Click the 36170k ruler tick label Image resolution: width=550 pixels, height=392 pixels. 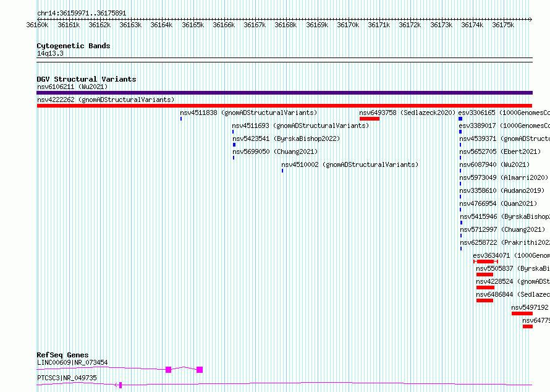(x=348, y=25)
